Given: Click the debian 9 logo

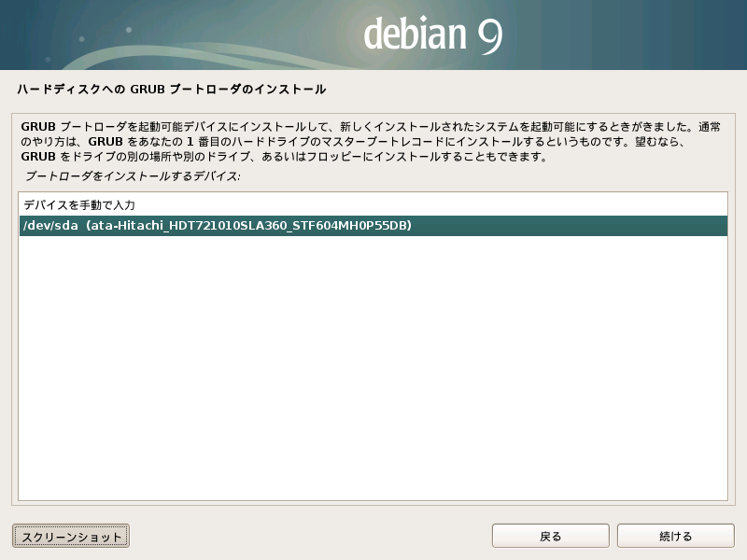Looking at the screenshot, I should [432, 35].
